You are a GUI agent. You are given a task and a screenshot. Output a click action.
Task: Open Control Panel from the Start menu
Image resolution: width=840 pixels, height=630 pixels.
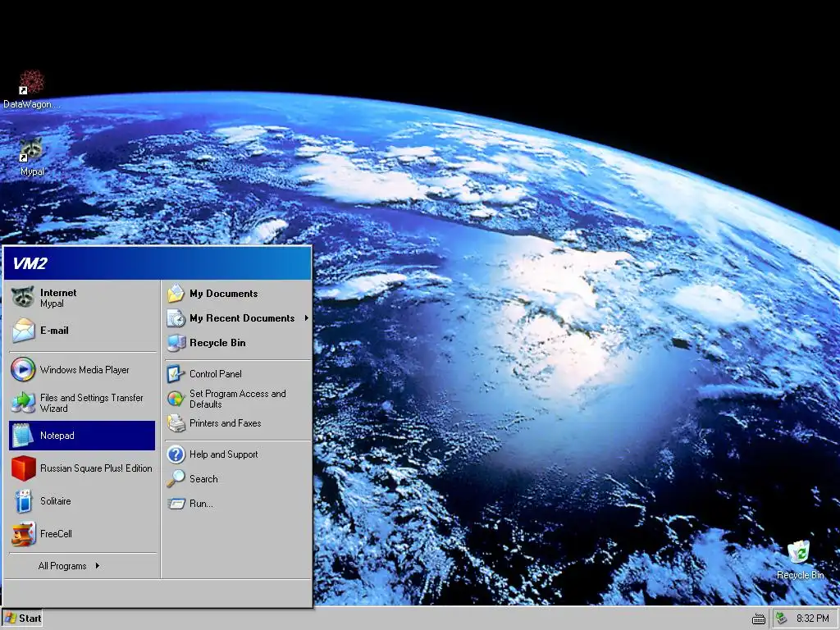tap(238, 374)
